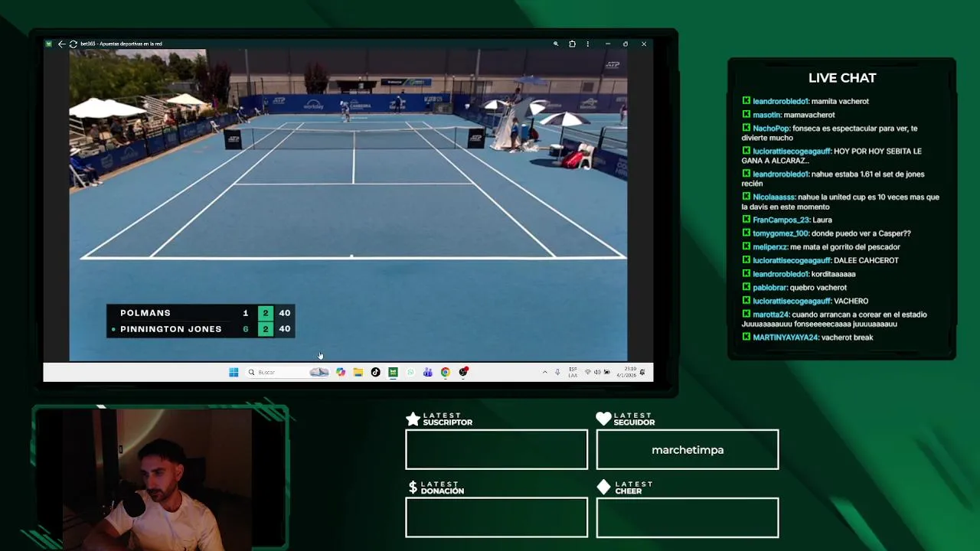Screen dimensions: 980x551
Task: Click the chat message VACHERO
Action: [x=851, y=302]
